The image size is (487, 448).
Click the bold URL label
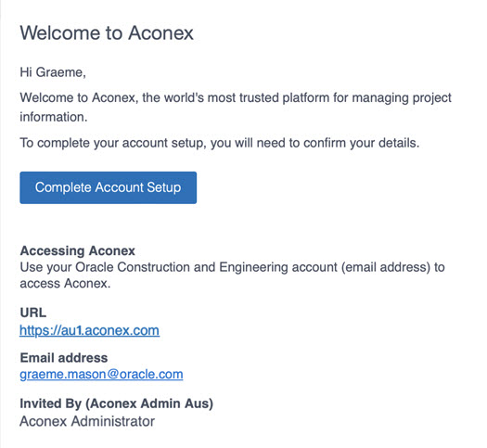(x=32, y=313)
